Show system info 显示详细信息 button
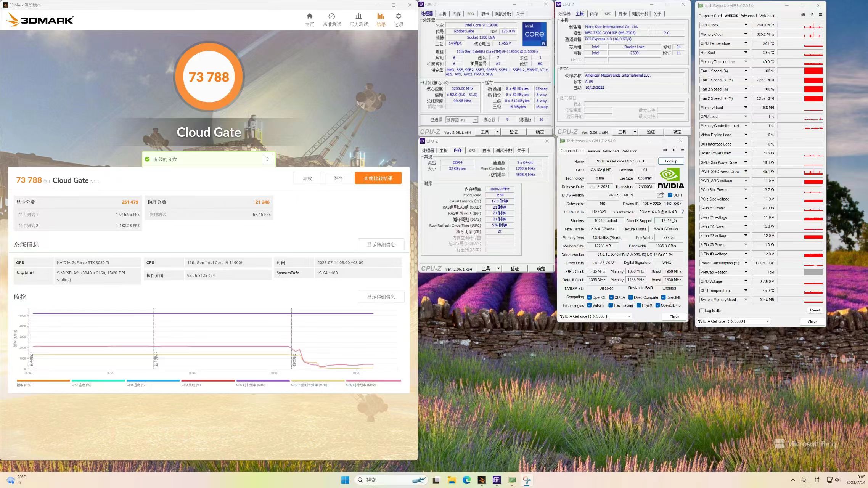Image resolution: width=868 pixels, height=488 pixels. 381,244
